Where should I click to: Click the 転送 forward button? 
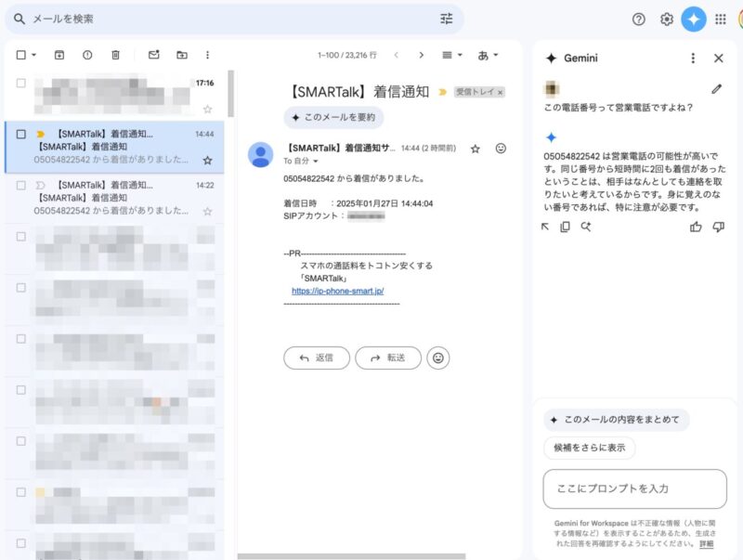coord(388,358)
